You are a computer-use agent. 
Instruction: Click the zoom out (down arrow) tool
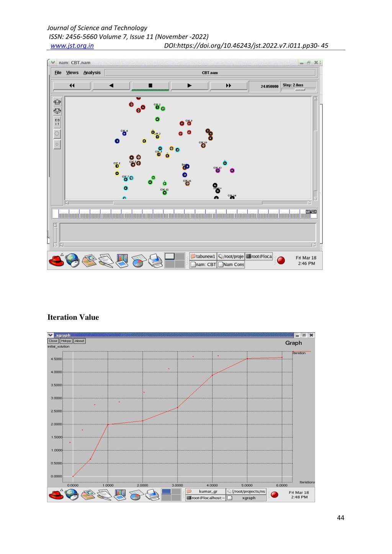click(x=57, y=111)
